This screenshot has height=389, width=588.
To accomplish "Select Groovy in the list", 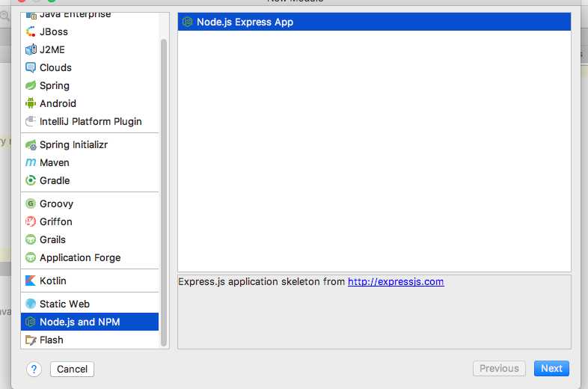I will coord(90,203).
